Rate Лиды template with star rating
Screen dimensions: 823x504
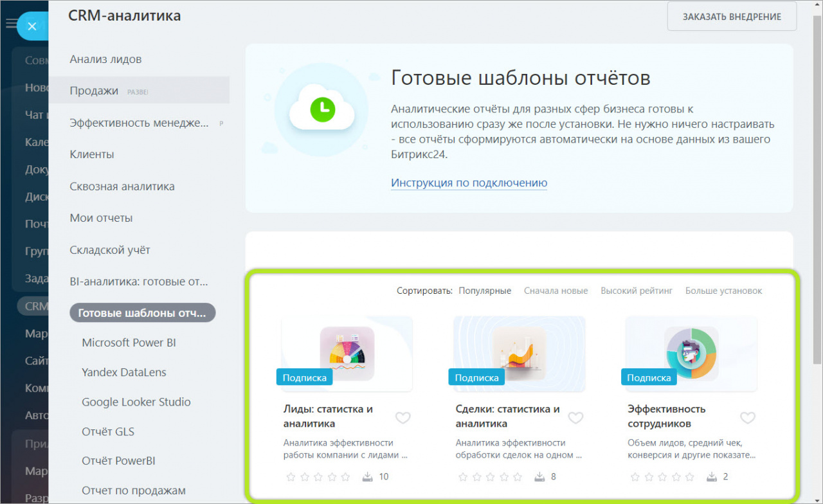tap(318, 477)
